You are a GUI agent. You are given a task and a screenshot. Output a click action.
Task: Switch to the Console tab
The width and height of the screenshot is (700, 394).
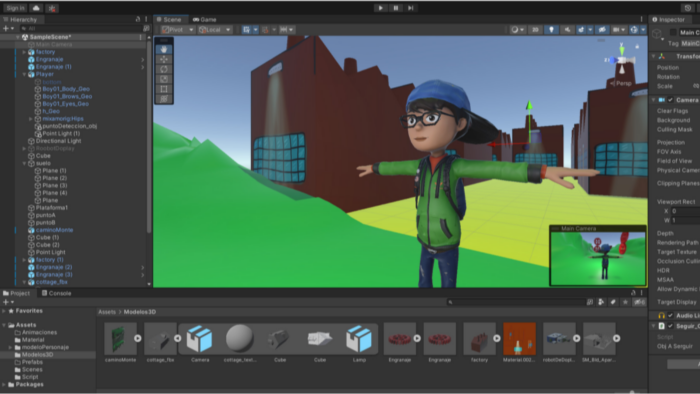[x=57, y=293]
